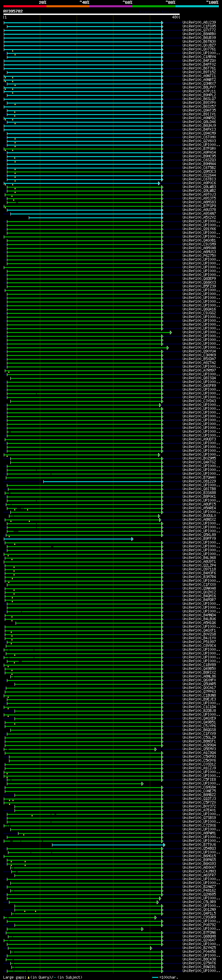
Task: Click the UniRef100_C1FXX0 label
Action: coord(199,584)
